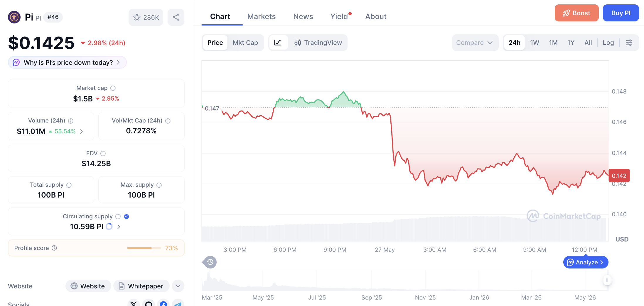
Task: Click the main price chart area
Action: point(405,151)
